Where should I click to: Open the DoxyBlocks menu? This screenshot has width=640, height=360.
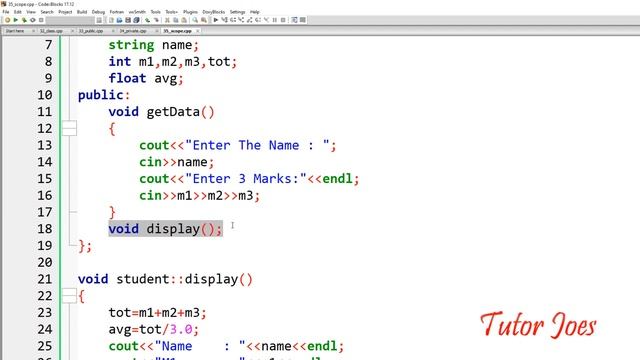click(x=214, y=12)
